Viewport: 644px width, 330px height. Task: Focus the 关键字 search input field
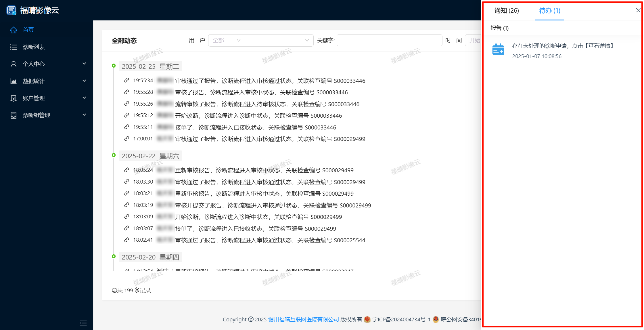(389, 41)
